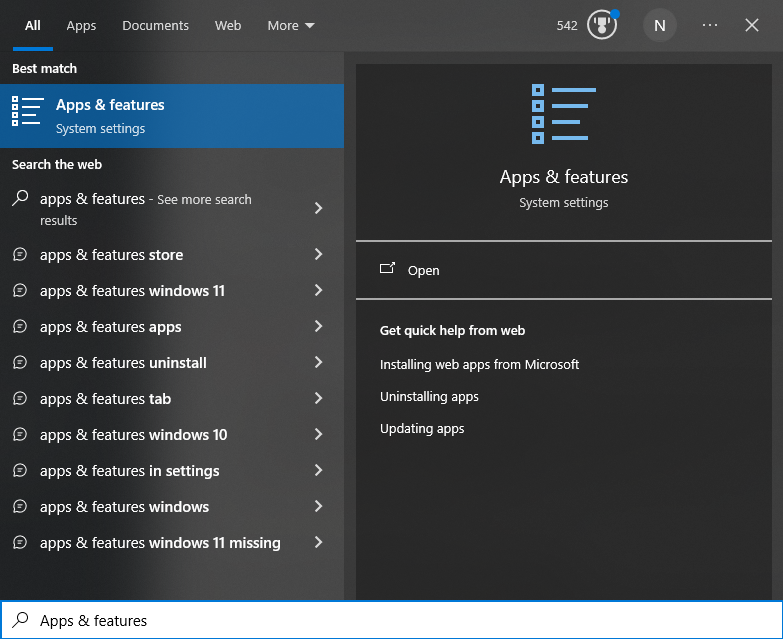Expand chevron for 'apps & features uninstall'
This screenshot has width=783, height=639.
click(x=319, y=363)
